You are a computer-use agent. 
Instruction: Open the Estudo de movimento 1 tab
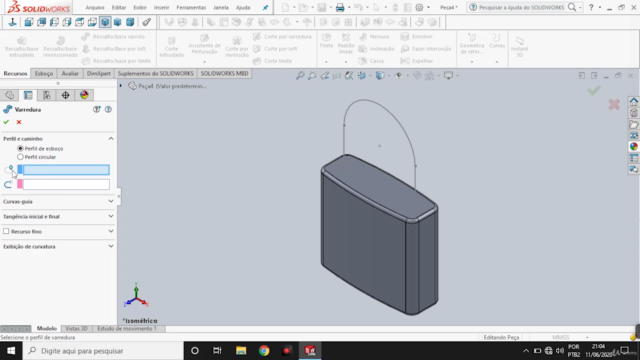tap(127, 329)
